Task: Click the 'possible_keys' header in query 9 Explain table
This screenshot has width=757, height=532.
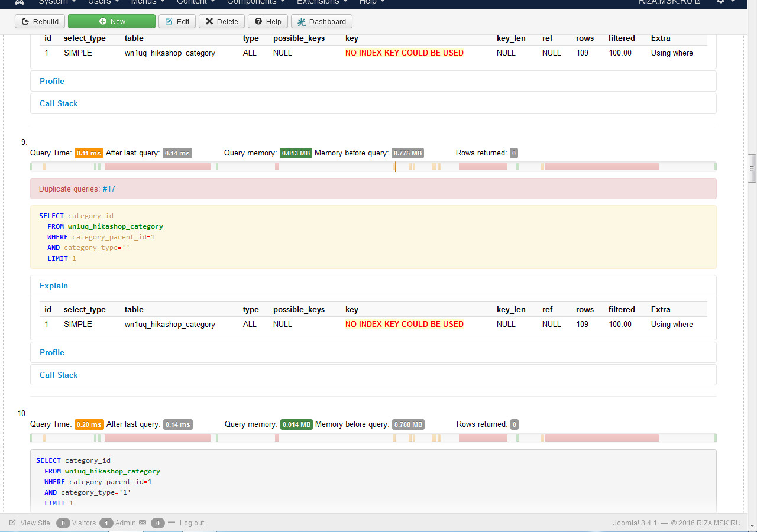Action: point(299,309)
